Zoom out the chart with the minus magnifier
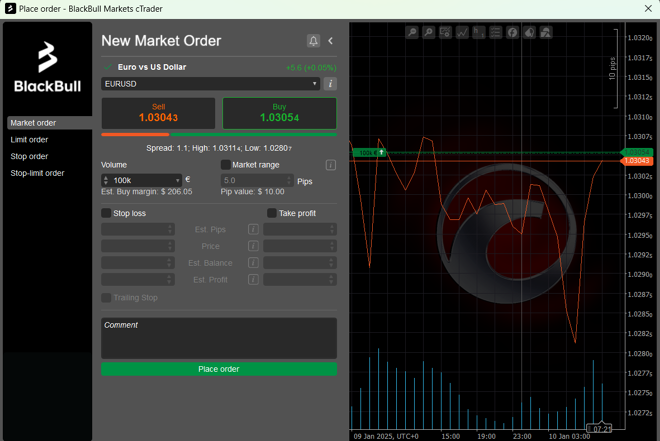The width and height of the screenshot is (660, 441). (x=412, y=32)
